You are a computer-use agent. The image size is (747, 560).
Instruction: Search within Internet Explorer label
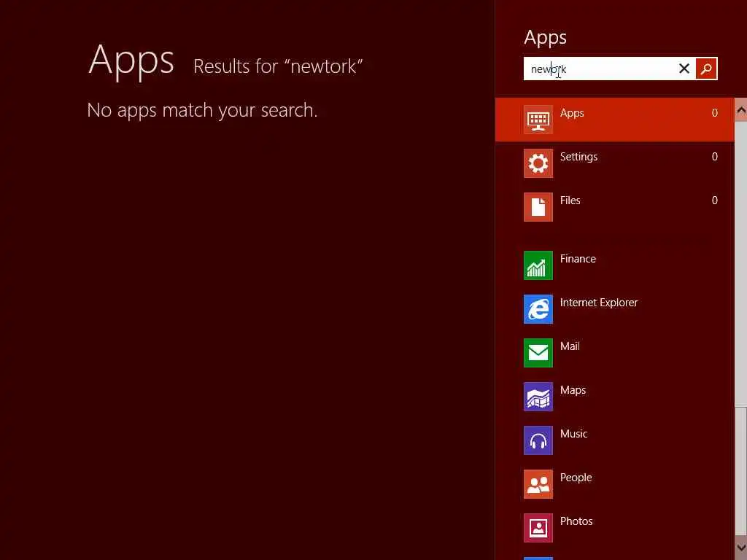point(599,303)
